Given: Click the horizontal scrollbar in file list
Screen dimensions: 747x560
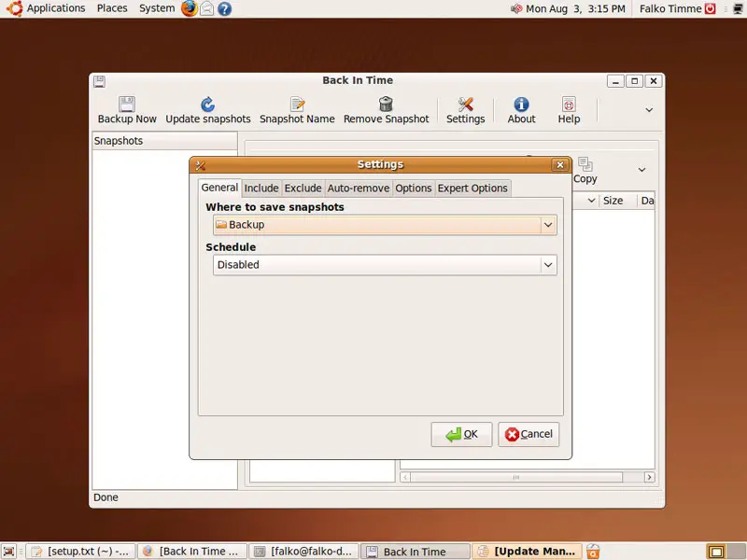Looking at the screenshot, I should pos(515,477).
